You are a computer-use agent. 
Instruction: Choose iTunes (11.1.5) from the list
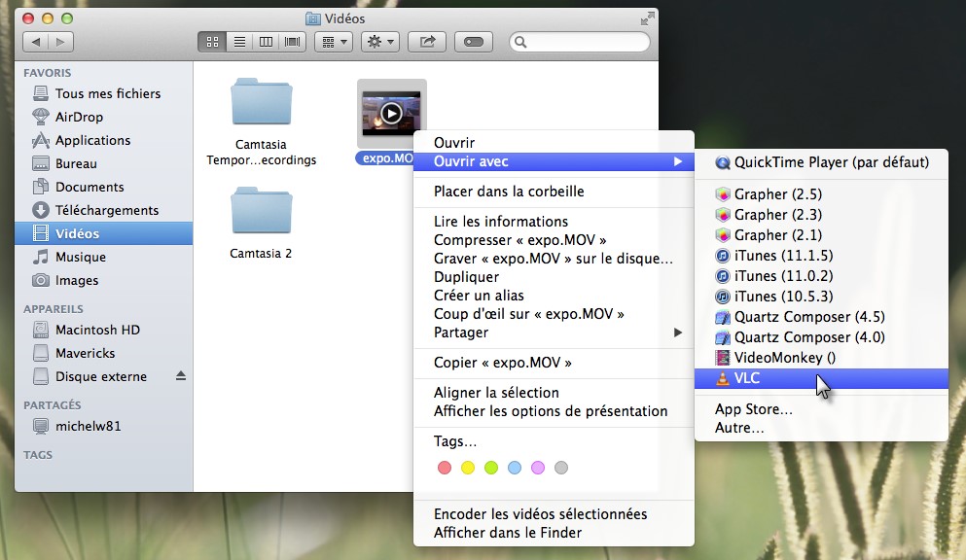(x=783, y=256)
